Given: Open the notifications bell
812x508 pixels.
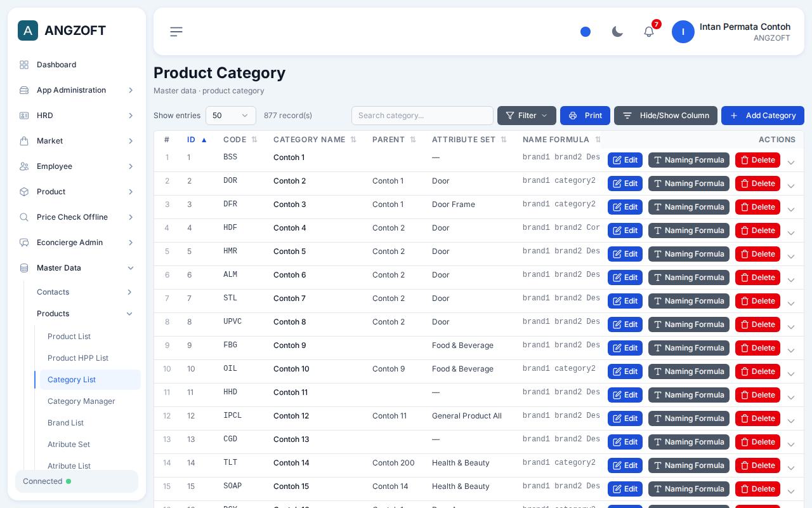Looking at the screenshot, I should [x=649, y=32].
